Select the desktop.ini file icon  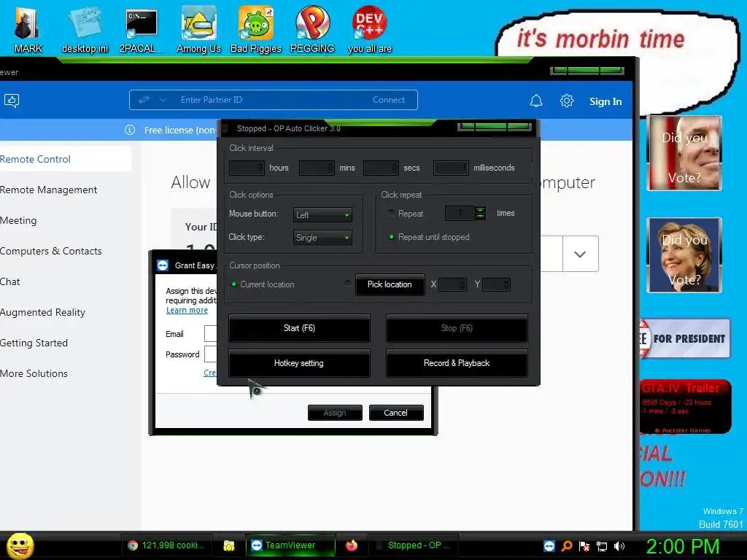85,29
